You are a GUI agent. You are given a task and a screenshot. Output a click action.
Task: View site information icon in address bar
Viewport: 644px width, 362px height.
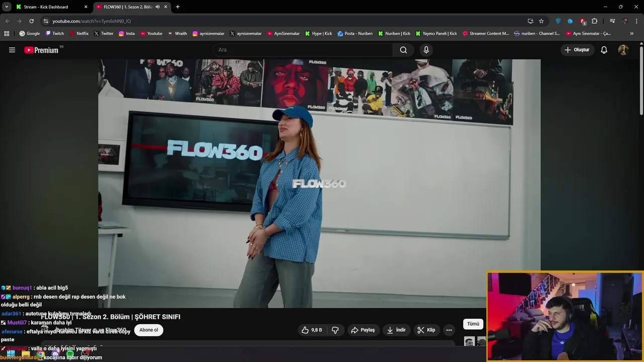(x=46, y=21)
